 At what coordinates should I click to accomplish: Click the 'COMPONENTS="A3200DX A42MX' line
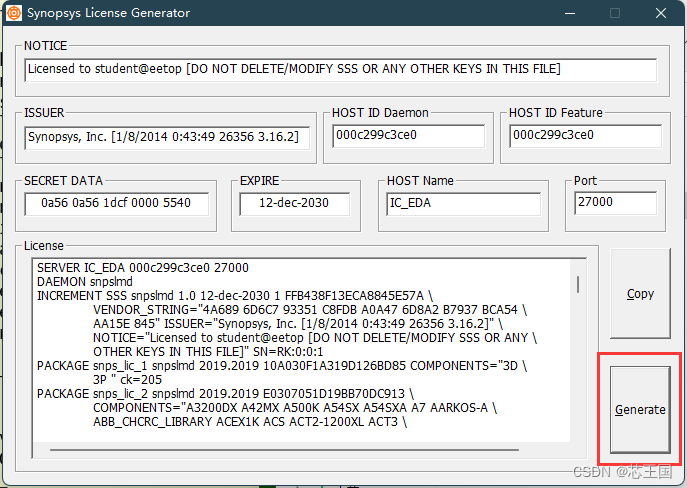(295, 408)
